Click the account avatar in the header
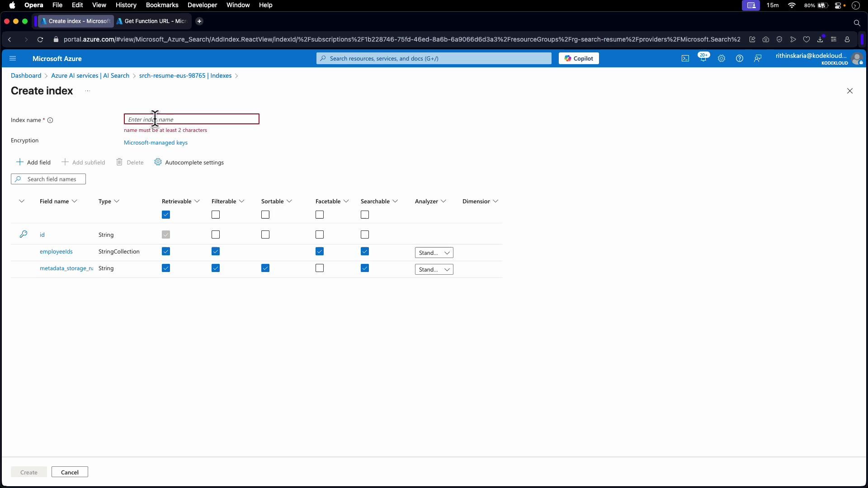 click(857, 58)
